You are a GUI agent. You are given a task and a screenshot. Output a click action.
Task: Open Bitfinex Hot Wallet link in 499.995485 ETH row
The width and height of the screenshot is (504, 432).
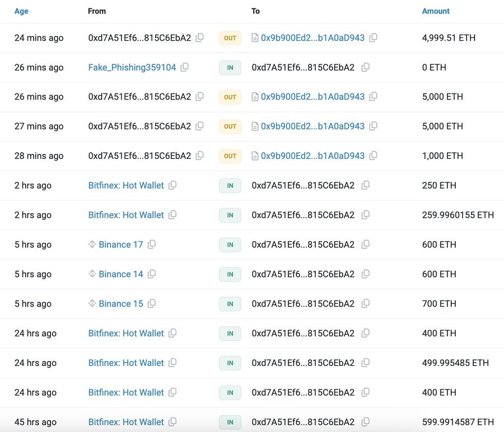tap(126, 363)
